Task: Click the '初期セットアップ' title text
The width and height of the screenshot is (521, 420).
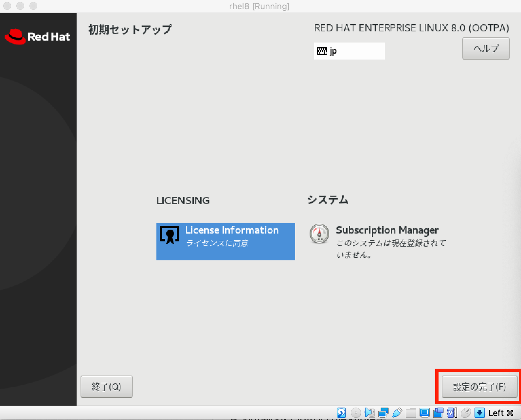Action: [130, 29]
